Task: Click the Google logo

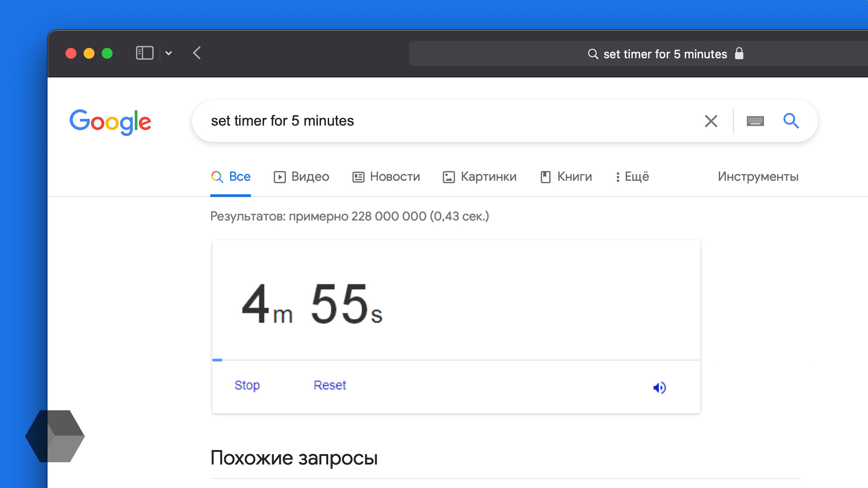Action: [x=110, y=122]
